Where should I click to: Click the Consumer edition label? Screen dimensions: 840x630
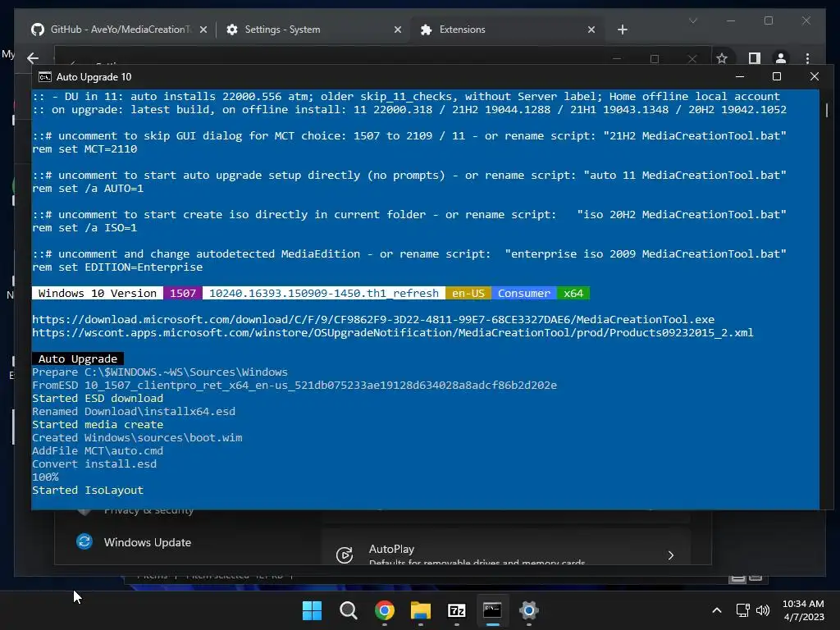(x=524, y=293)
